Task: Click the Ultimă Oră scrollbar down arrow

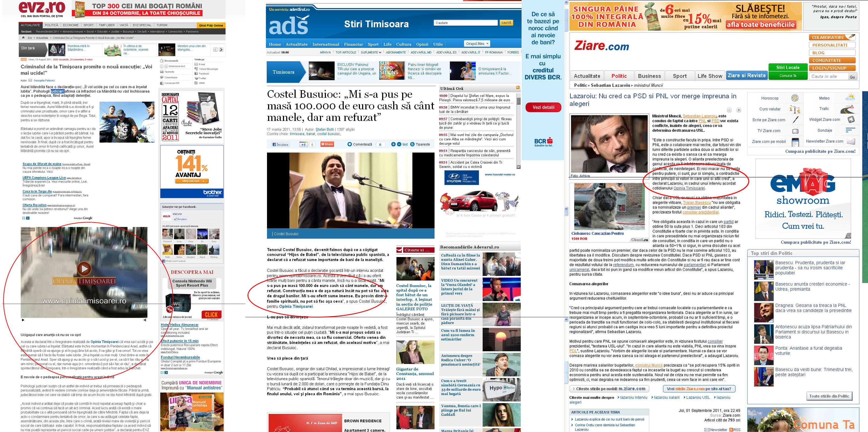Action: 518,167
